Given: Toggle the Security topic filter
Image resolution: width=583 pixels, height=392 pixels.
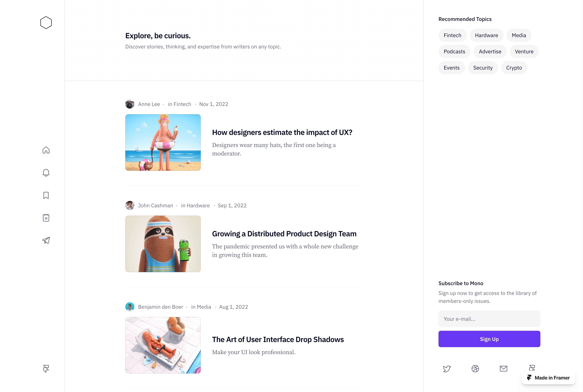Looking at the screenshot, I should (x=483, y=67).
